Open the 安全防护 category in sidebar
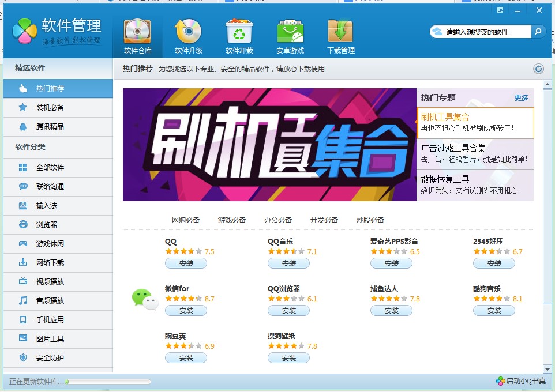Image resolution: width=555 pixels, height=392 pixels. click(50, 357)
